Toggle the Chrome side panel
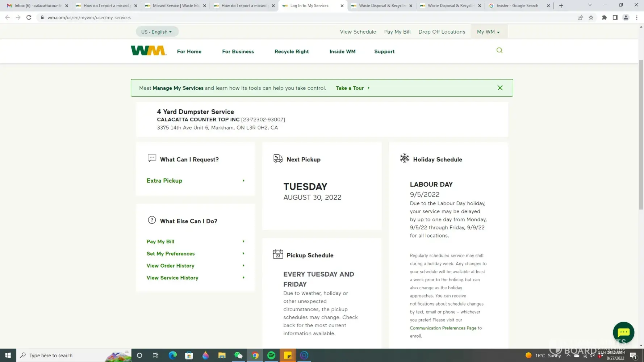 point(615,17)
